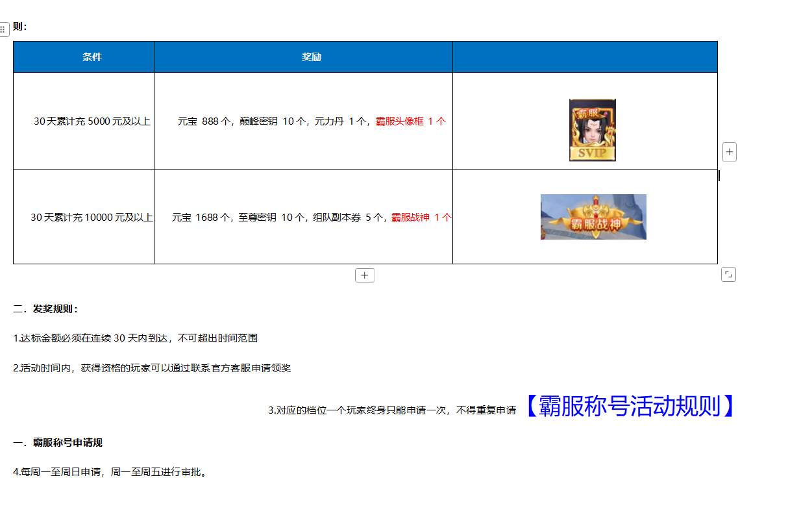Click the red 霸服战神 1个 text

tap(421, 218)
